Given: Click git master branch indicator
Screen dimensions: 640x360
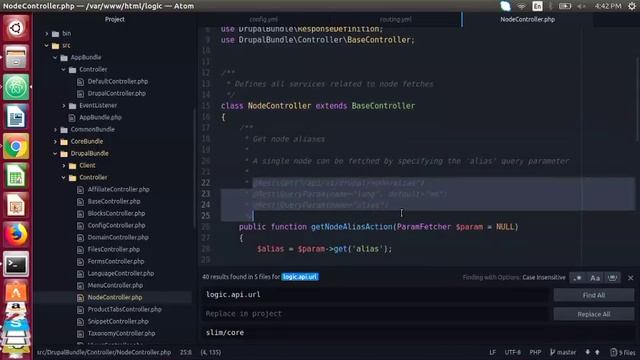Looking at the screenshot, I should coord(562,352).
